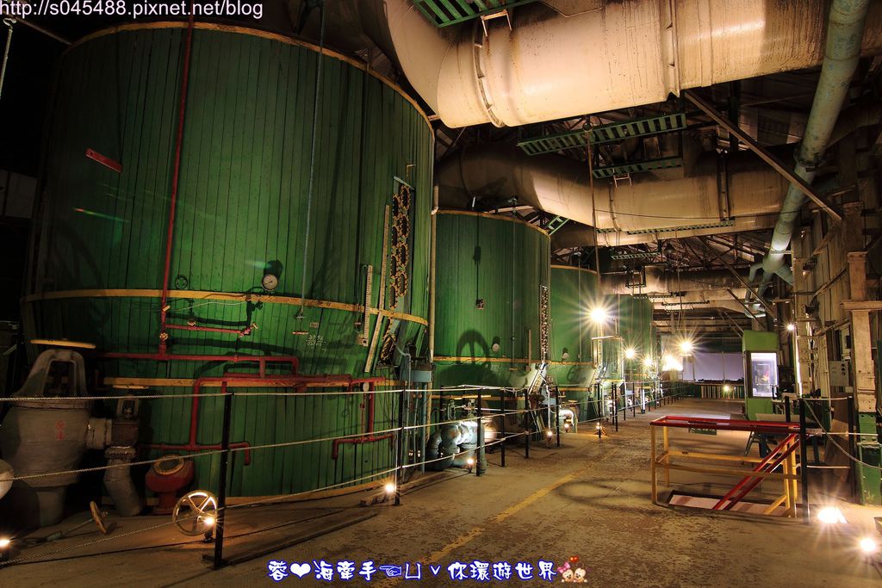Screen dimensions: 882x588
Task: Click the white valve handwheel on the floor
Action: 194,511
